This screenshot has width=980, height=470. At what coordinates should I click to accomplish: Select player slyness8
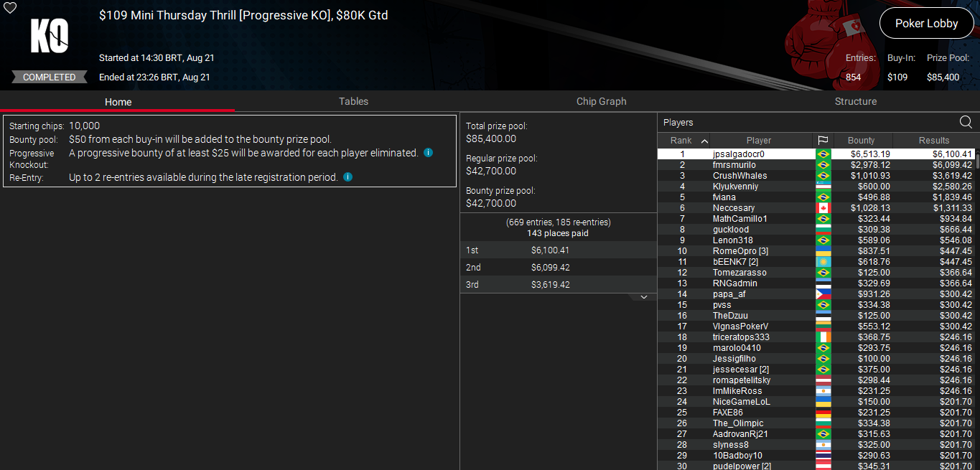(816, 445)
